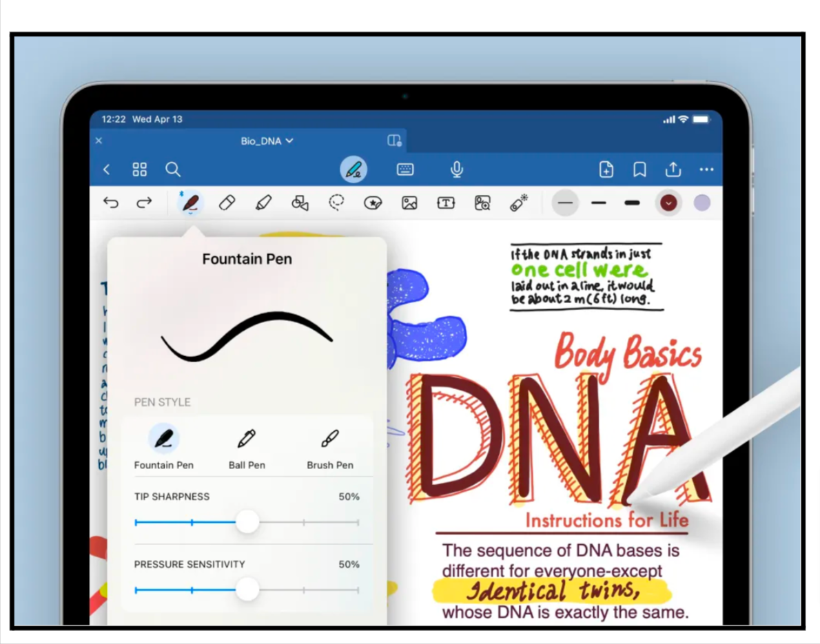Viewport: 820px width, 644px height.
Task: Select the Eraser tool
Action: click(x=227, y=202)
